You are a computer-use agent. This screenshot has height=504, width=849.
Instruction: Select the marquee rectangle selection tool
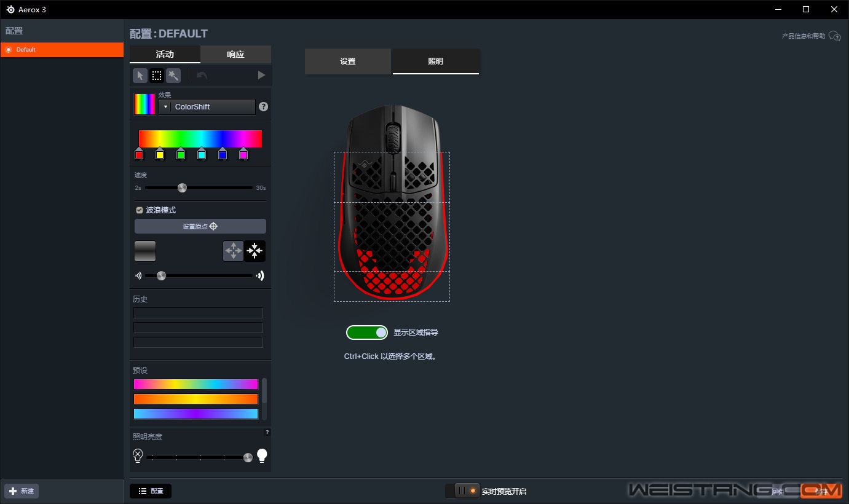coord(157,76)
